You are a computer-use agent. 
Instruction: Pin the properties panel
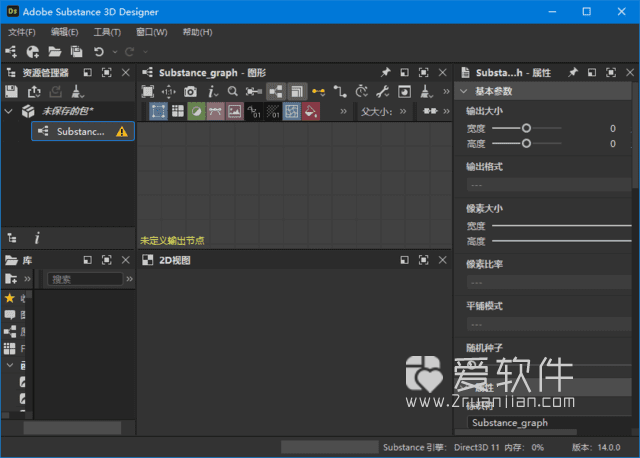(573, 72)
